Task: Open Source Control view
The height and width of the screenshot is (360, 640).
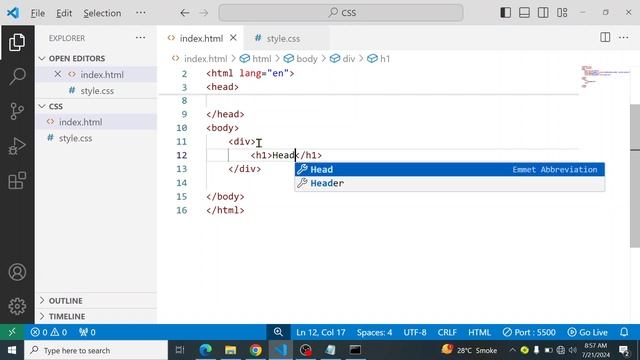Action: [x=17, y=111]
